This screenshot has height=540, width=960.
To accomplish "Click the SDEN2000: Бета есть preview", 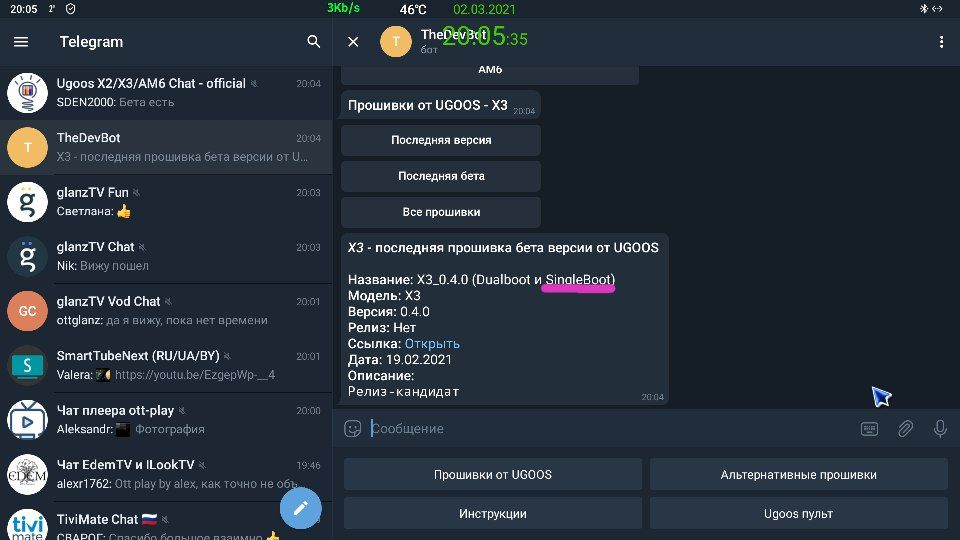I will pos(115,102).
